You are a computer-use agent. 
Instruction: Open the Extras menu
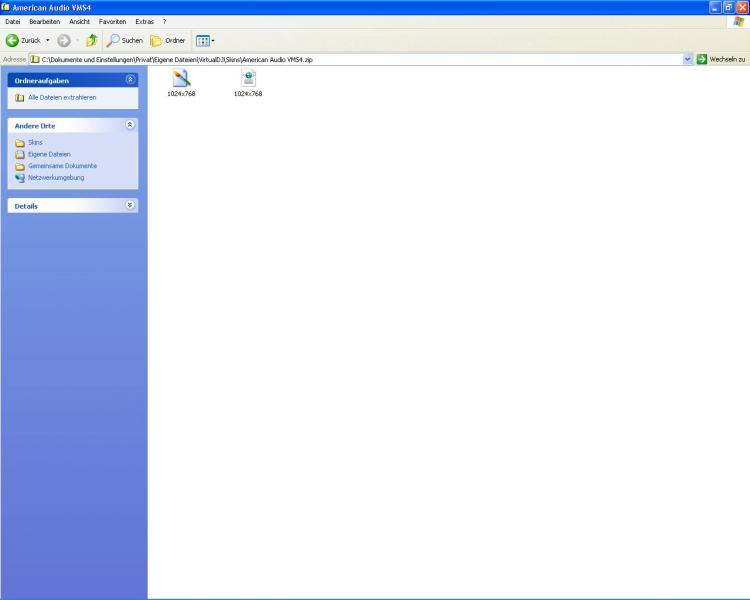pyautogui.click(x=144, y=22)
